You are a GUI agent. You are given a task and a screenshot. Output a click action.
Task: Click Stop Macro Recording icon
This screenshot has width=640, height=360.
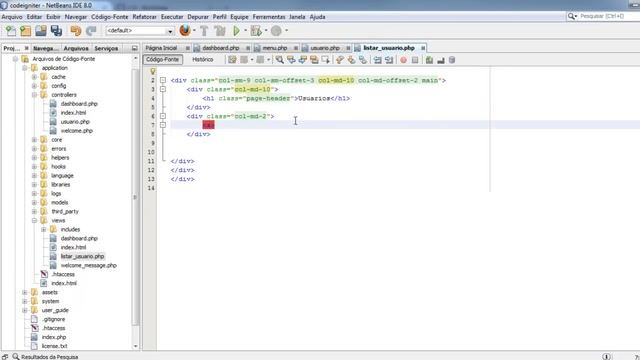415,60
